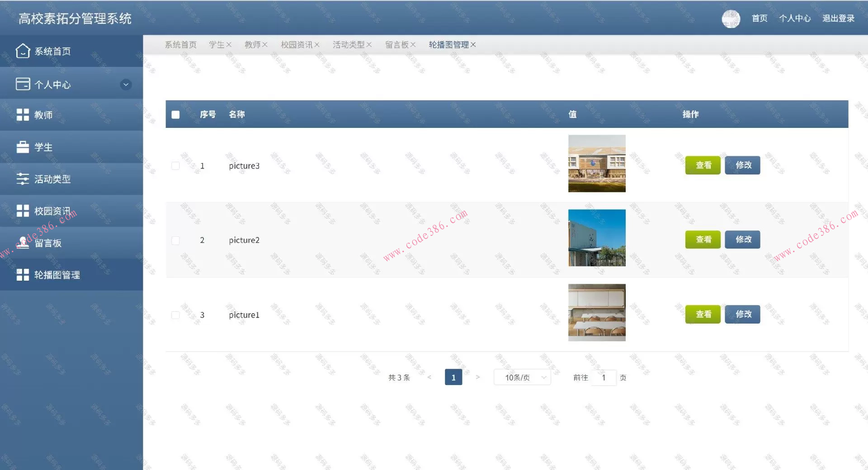This screenshot has width=868, height=470.
Task: Click the picture2 name cell
Action: (244, 240)
